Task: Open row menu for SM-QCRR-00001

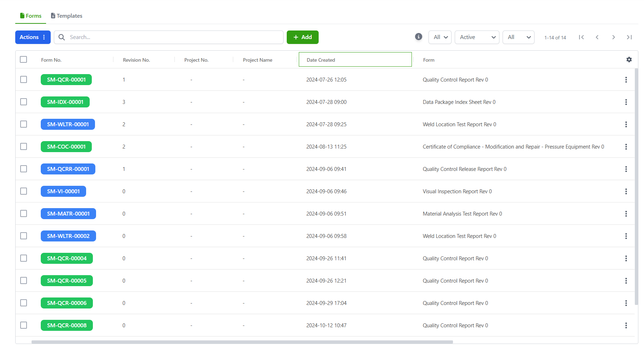Action: 626,169
